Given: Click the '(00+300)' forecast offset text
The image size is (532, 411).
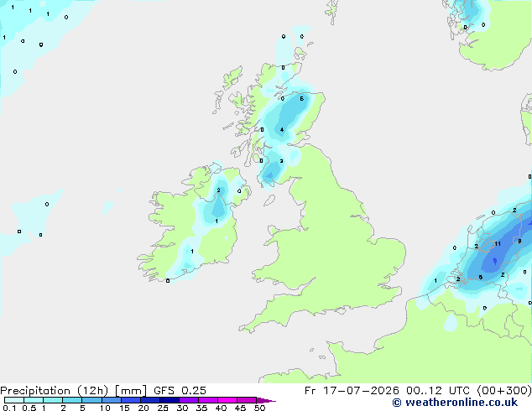Looking at the screenshot, I should tap(504, 391).
